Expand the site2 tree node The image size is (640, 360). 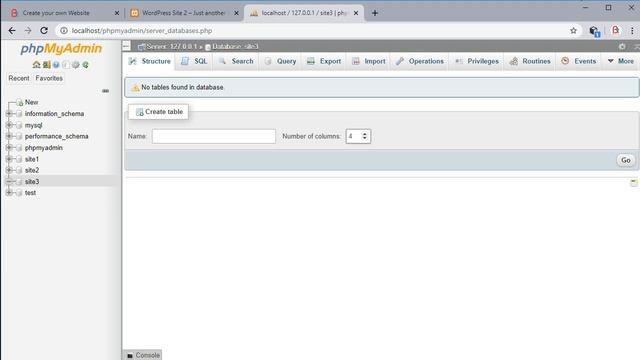tap(9, 170)
